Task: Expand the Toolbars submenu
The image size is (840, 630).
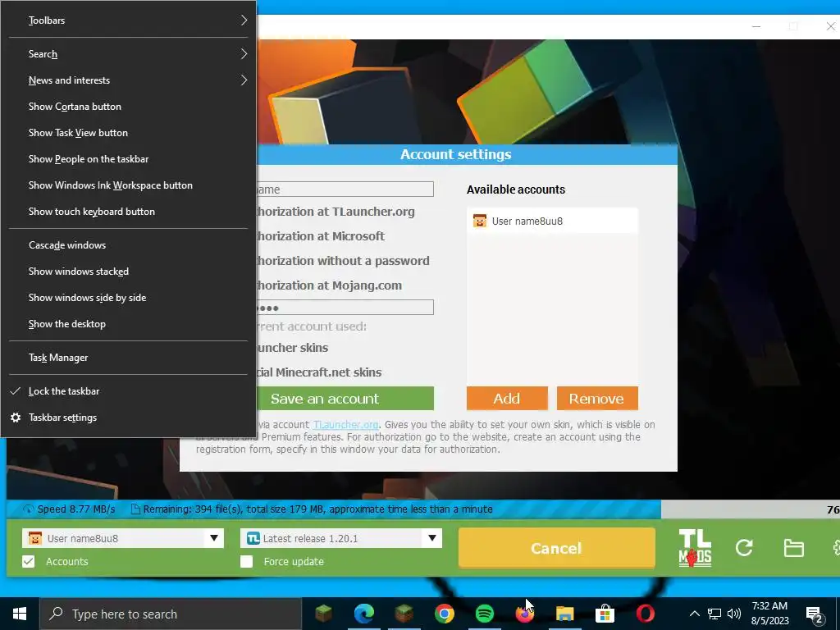Action: (x=129, y=21)
